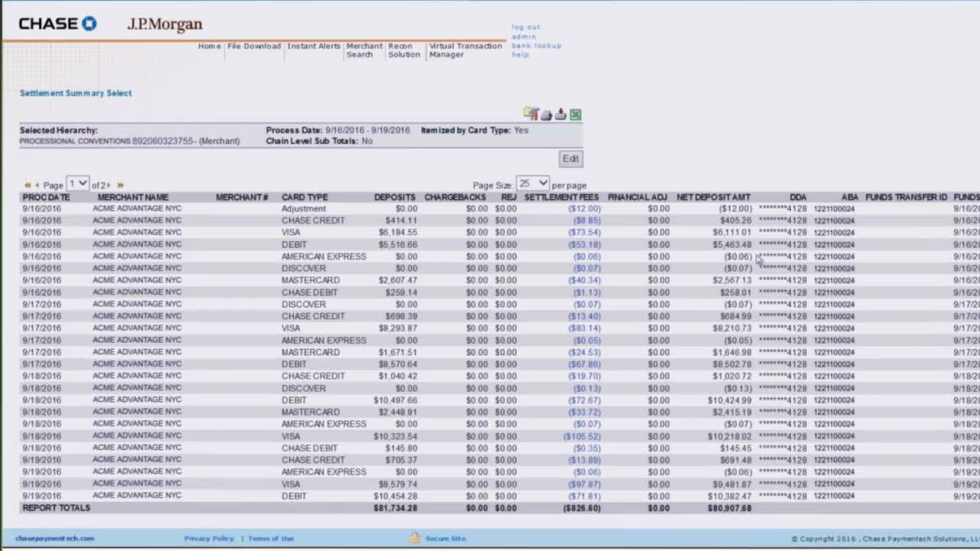
Task: Open Instant Alerts menu
Action: [314, 46]
